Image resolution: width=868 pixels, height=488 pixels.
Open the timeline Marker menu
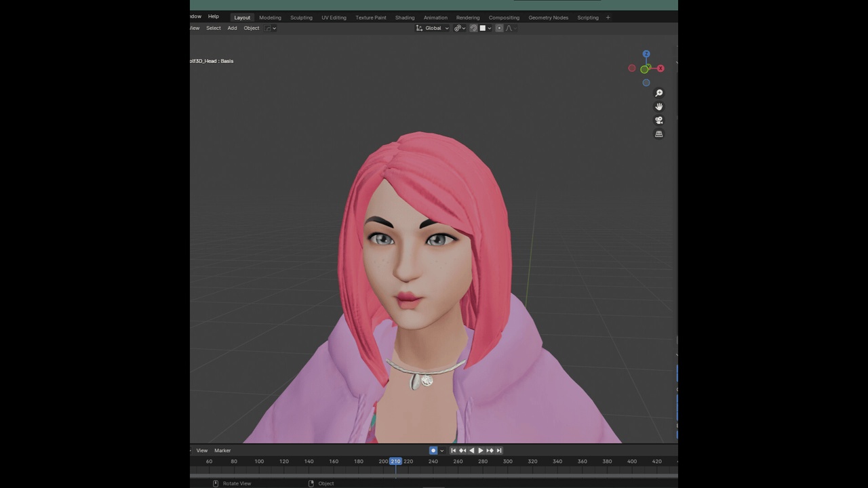tap(222, 451)
